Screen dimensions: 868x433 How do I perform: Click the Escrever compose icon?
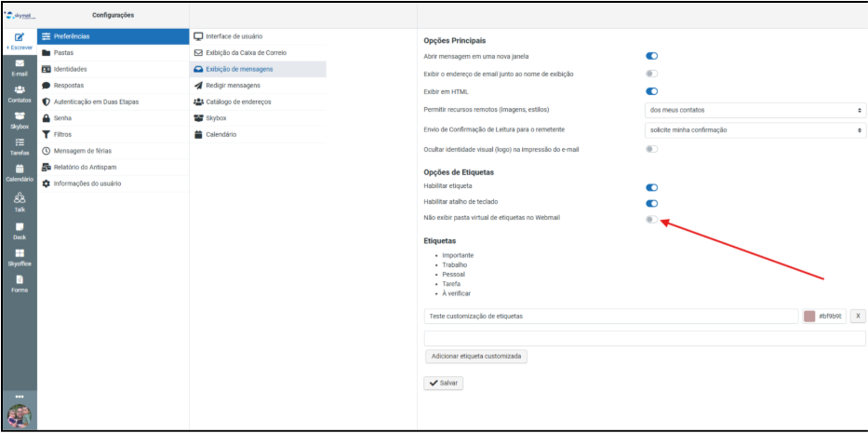(x=19, y=40)
